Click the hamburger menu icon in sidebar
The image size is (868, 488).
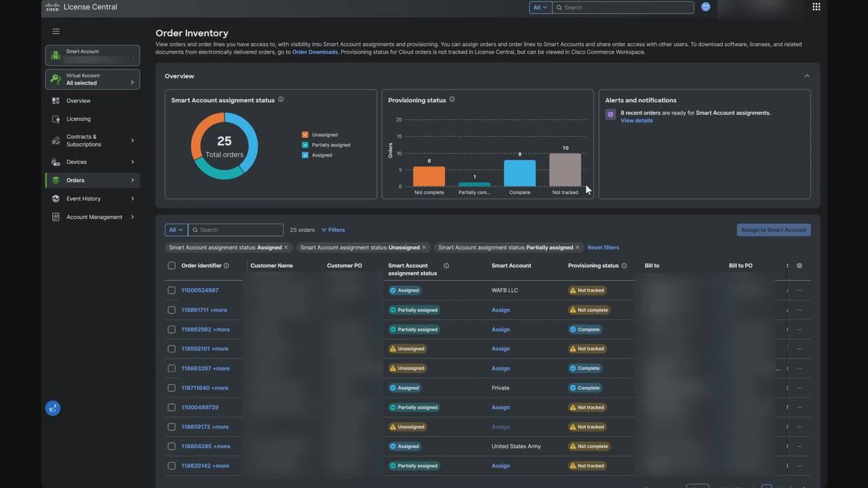point(56,31)
